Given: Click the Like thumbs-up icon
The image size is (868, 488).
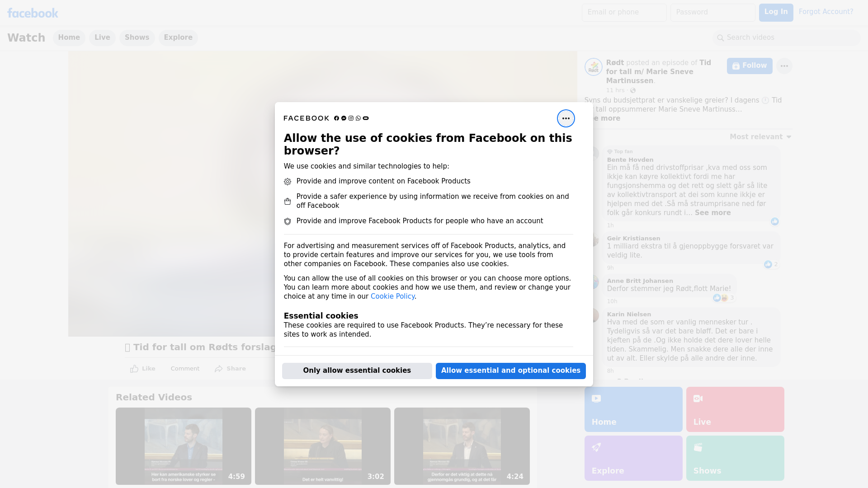Looking at the screenshot, I should coord(134,369).
